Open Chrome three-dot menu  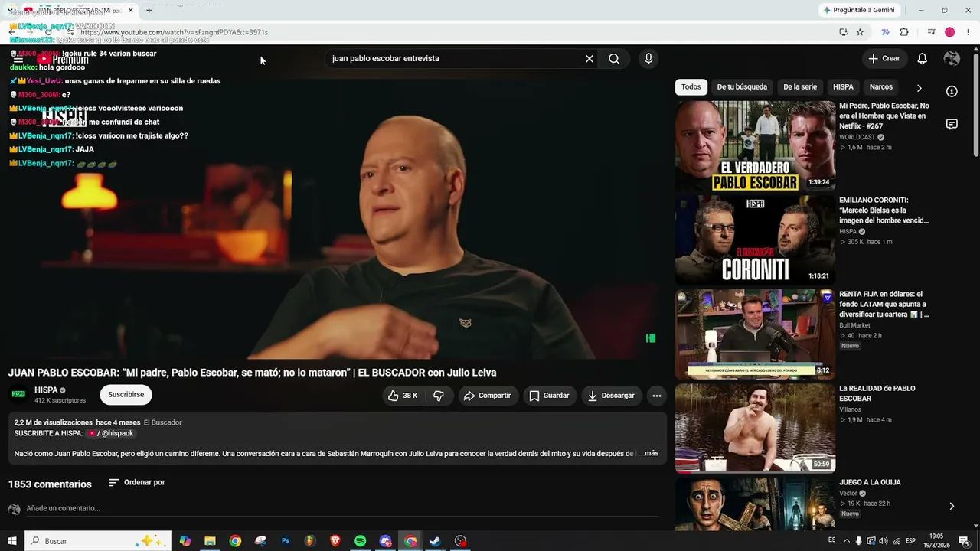pos(969,32)
